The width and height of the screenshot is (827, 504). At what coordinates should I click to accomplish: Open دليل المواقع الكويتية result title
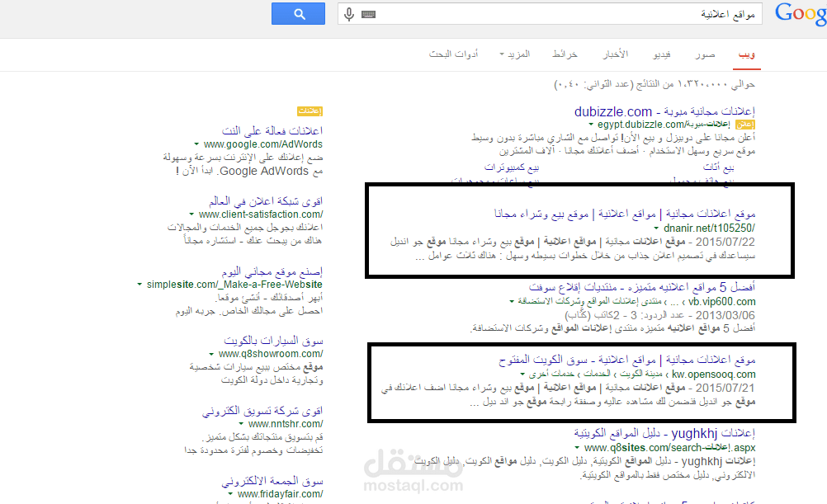tap(664, 433)
